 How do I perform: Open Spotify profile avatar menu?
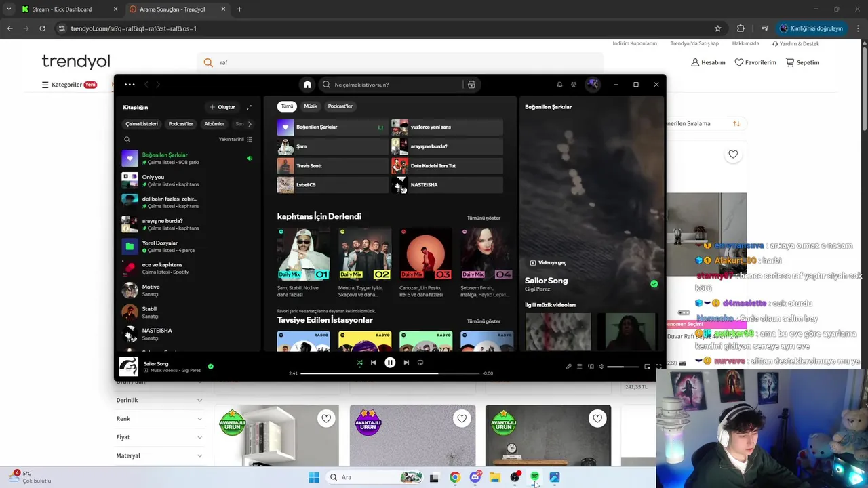[593, 84]
